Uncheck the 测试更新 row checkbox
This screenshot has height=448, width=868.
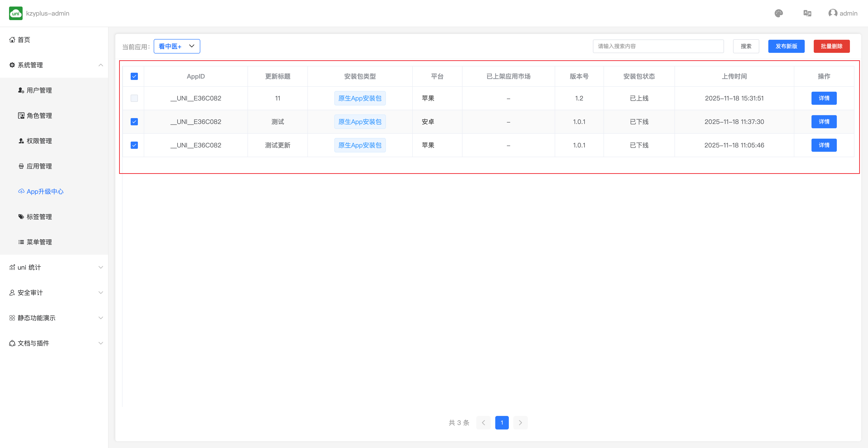[x=134, y=145]
